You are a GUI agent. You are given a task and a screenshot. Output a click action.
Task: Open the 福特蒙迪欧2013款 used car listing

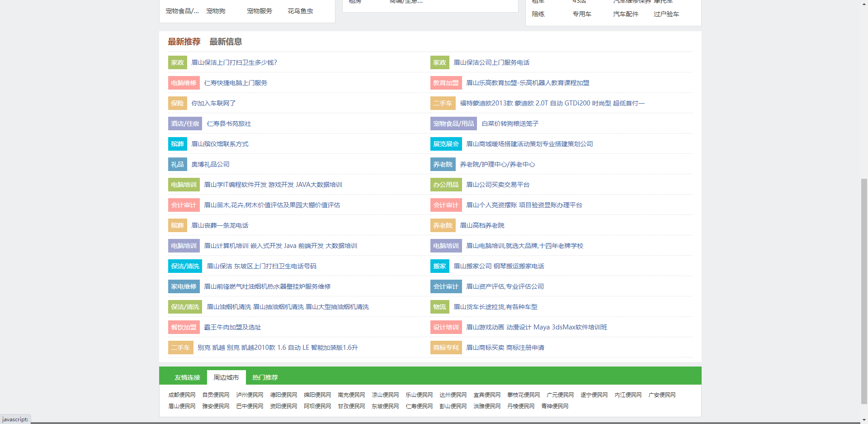pos(552,103)
